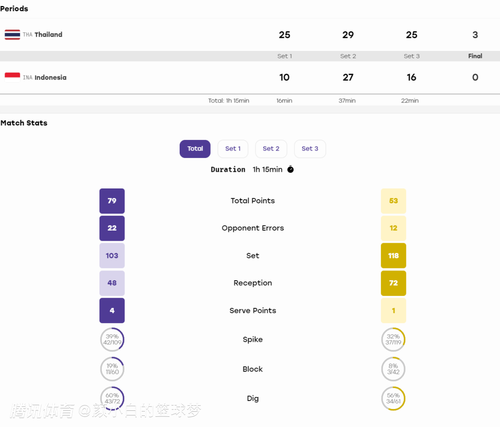Viewport: 500px width, 427px height.
Task: Click Thailand's Spike 39% progress ring
Action: coord(112,340)
